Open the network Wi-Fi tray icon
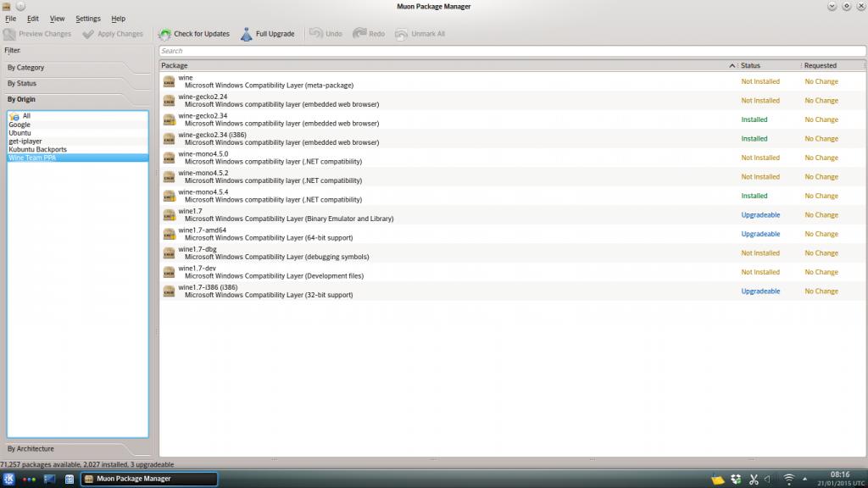The height and width of the screenshot is (488, 868). click(x=789, y=480)
